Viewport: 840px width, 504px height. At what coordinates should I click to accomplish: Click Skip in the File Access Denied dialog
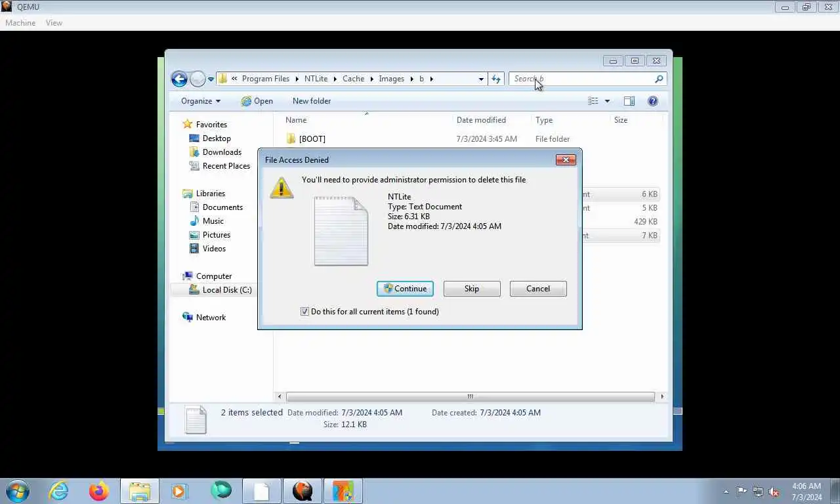coord(472,289)
